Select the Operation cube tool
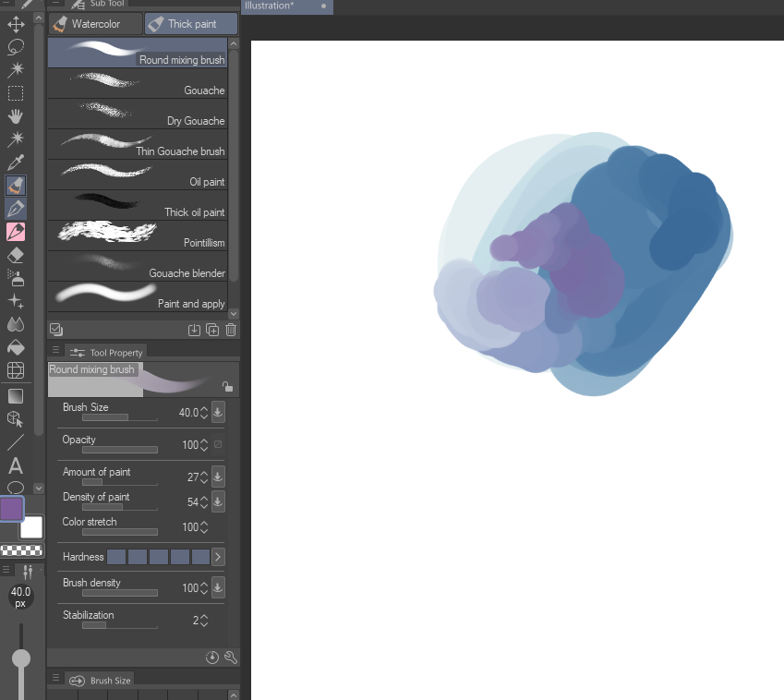Screen dimensions: 784x700 click(16, 419)
